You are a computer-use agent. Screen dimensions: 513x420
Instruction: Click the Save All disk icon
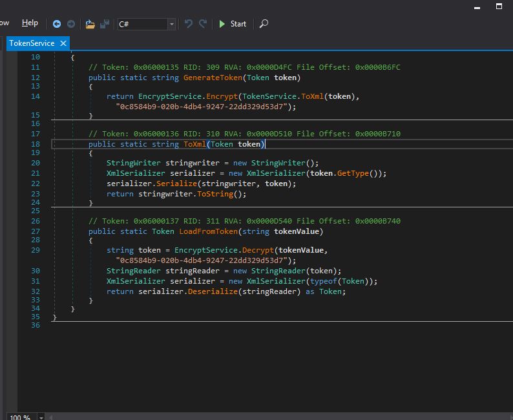(104, 24)
